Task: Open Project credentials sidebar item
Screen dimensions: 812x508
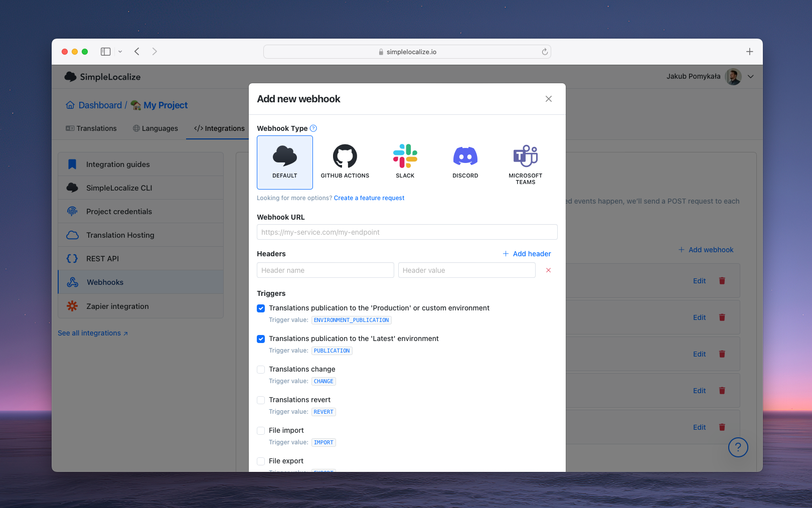Action: 141,212
